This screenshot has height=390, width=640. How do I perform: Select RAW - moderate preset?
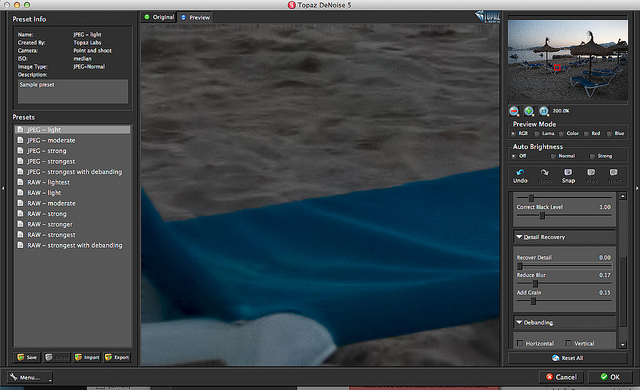(73, 203)
